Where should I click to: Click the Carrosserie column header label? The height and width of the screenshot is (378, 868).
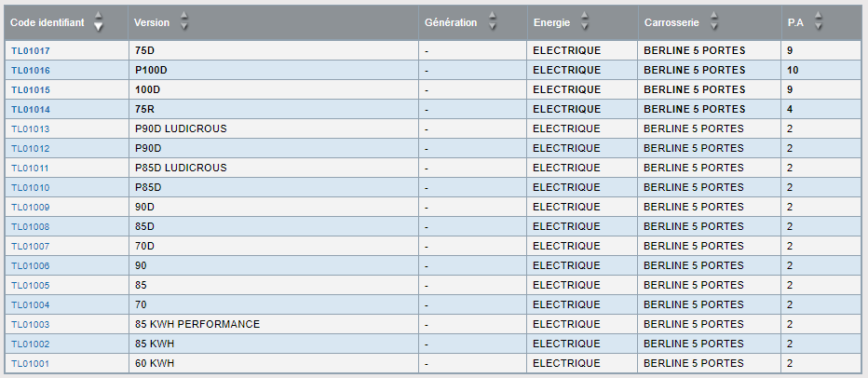coord(671,22)
